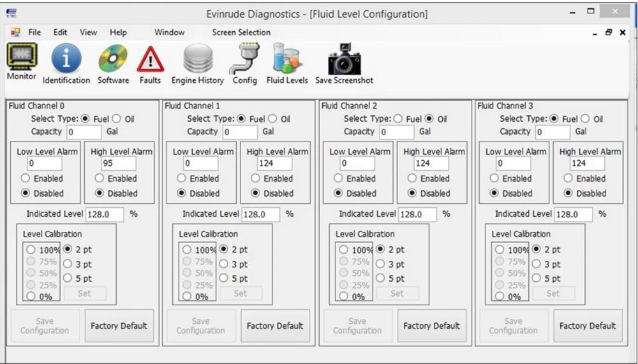This screenshot has width=638, height=364.
Task: Select Fuel type for Fluid Channel 0
Action: [x=85, y=119]
